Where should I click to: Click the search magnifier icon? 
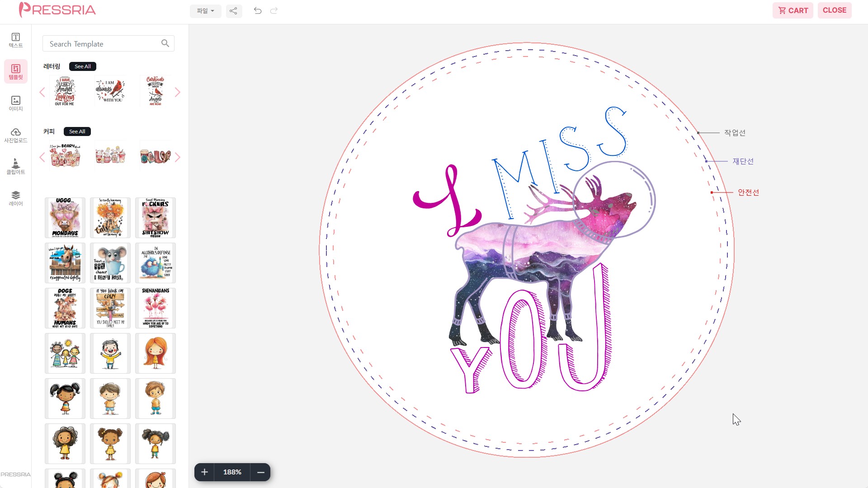165,43
